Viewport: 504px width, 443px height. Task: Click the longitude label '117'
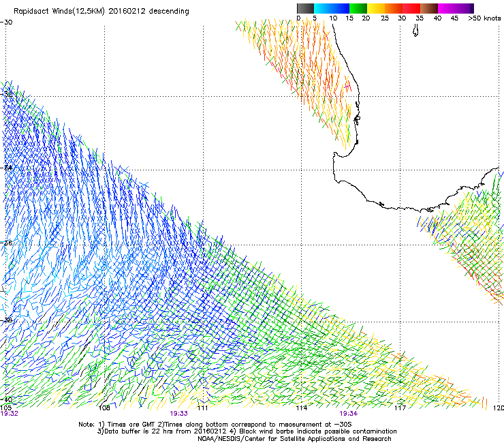[400, 408]
